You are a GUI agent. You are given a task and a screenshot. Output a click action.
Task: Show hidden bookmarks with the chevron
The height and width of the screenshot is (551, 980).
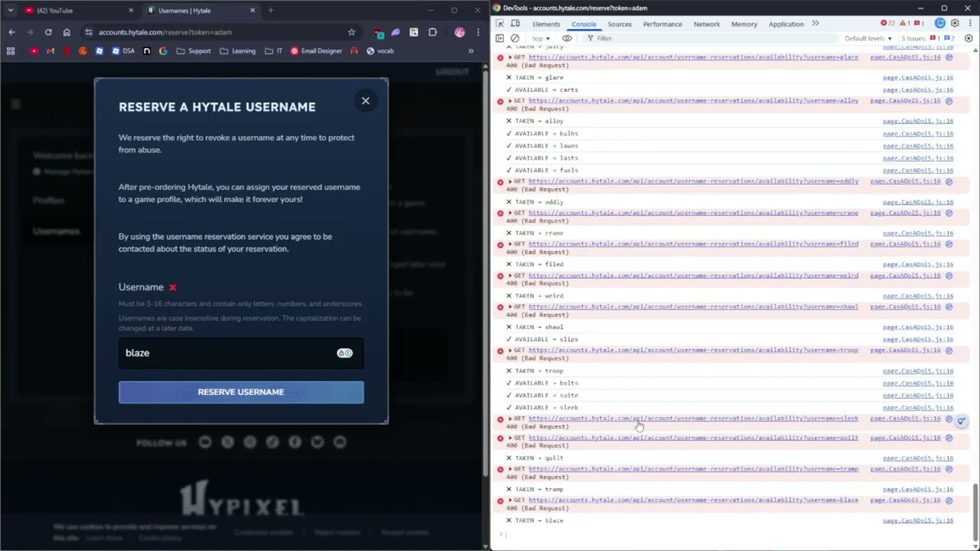click(x=471, y=51)
